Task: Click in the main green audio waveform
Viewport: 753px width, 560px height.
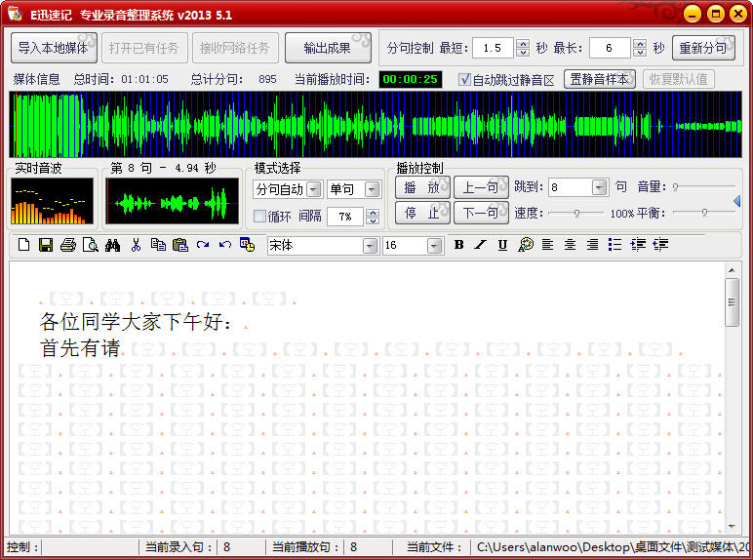Action: pos(376,125)
